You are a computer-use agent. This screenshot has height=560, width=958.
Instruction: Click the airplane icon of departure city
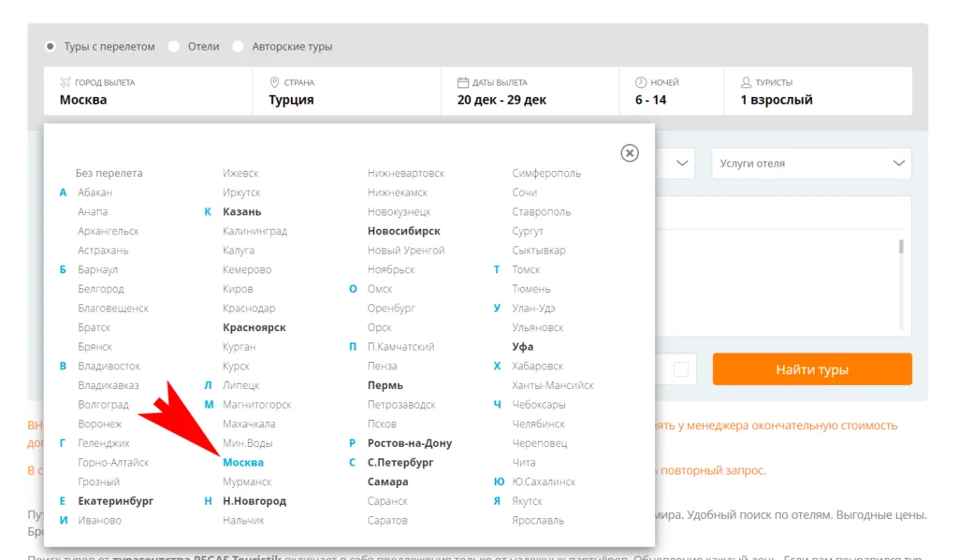pos(65,82)
